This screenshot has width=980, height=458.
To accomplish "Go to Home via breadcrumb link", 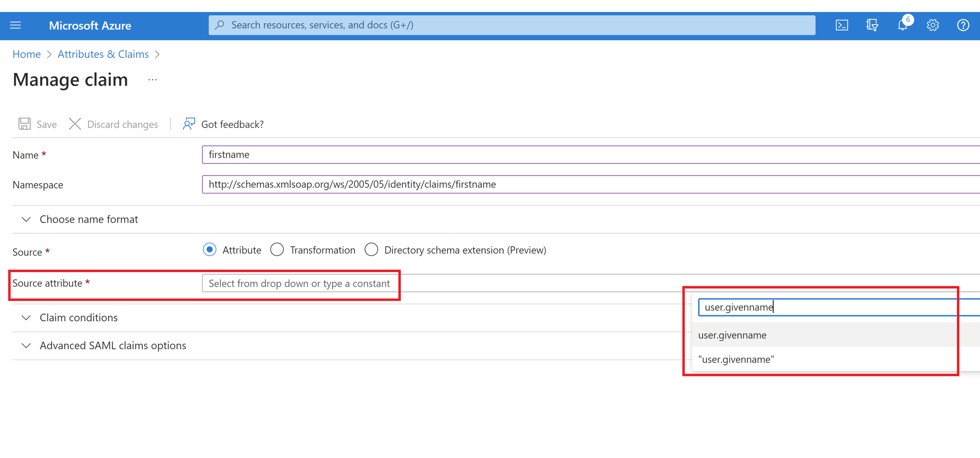I will pos(26,54).
